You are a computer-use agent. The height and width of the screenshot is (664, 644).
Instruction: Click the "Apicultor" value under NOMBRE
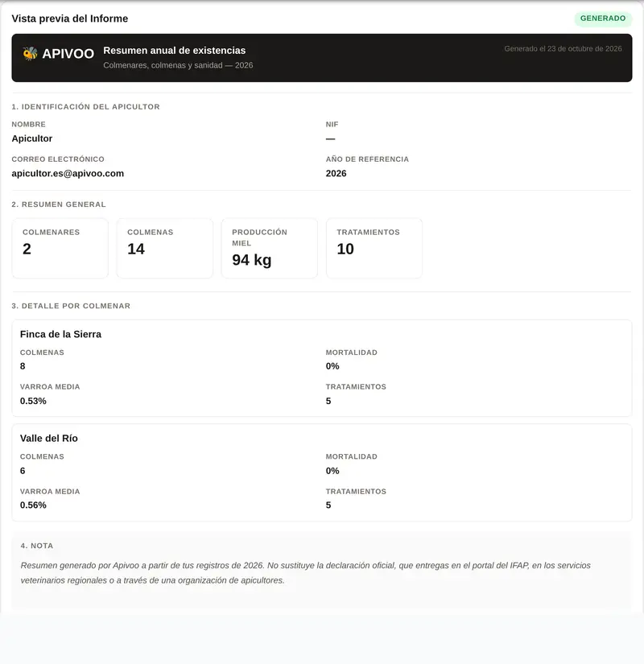point(32,138)
